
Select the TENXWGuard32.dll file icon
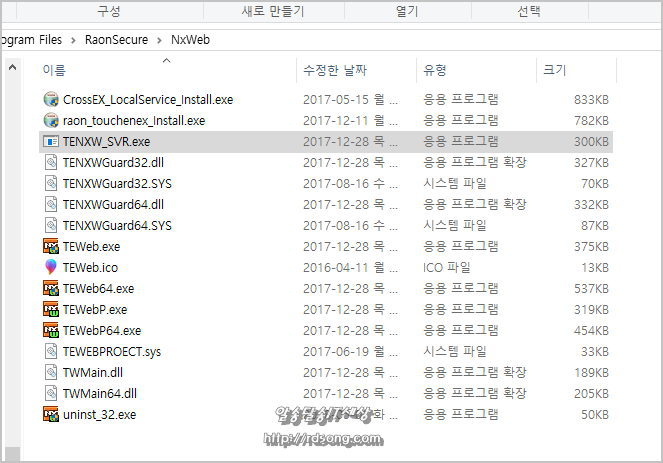point(52,162)
